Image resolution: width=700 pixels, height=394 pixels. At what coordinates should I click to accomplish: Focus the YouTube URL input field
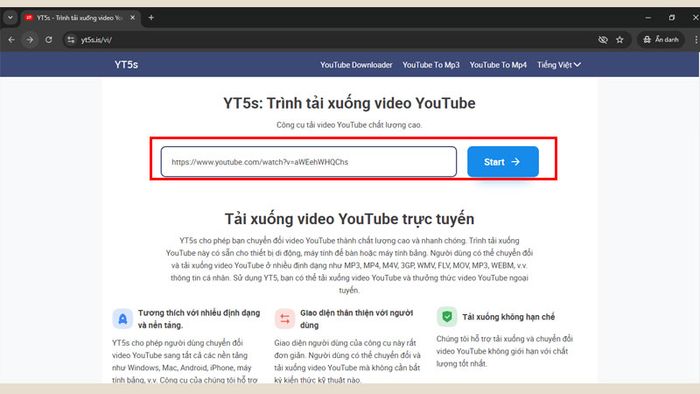coord(308,162)
